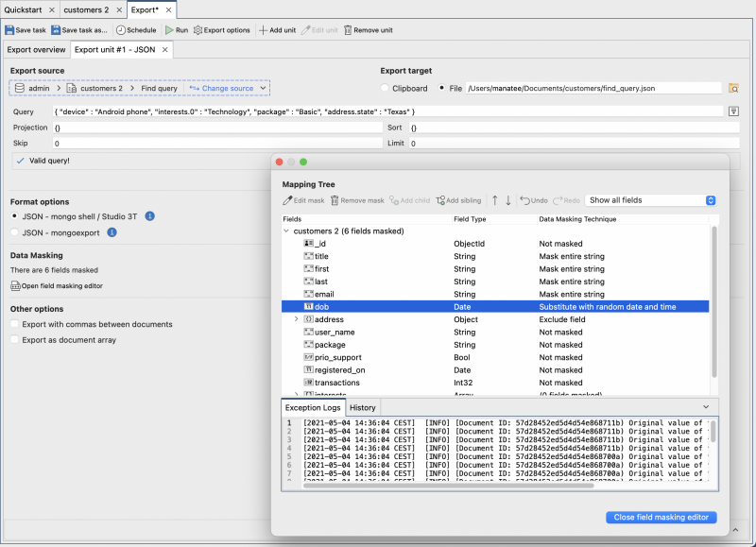The height and width of the screenshot is (547, 756).
Task: Select the email field row
Action: click(495, 294)
